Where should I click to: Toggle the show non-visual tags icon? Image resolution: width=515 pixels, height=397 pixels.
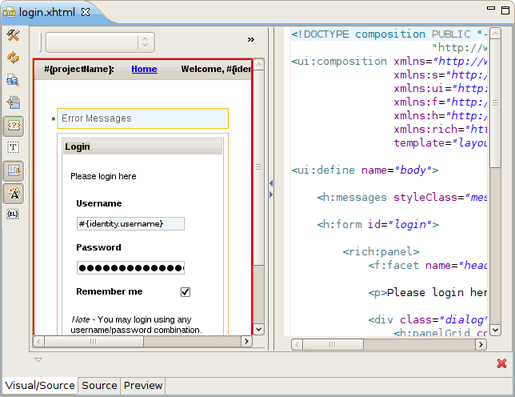tap(13, 126)
